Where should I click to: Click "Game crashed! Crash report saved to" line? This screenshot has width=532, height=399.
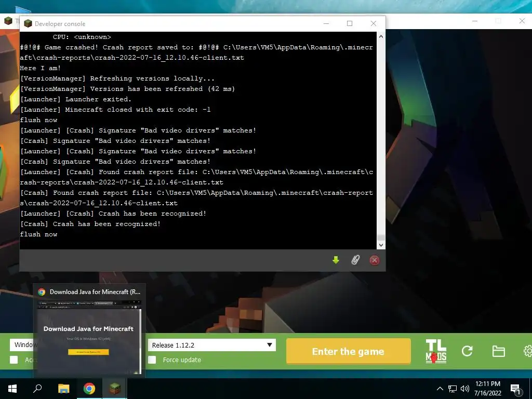coord(196,52)
